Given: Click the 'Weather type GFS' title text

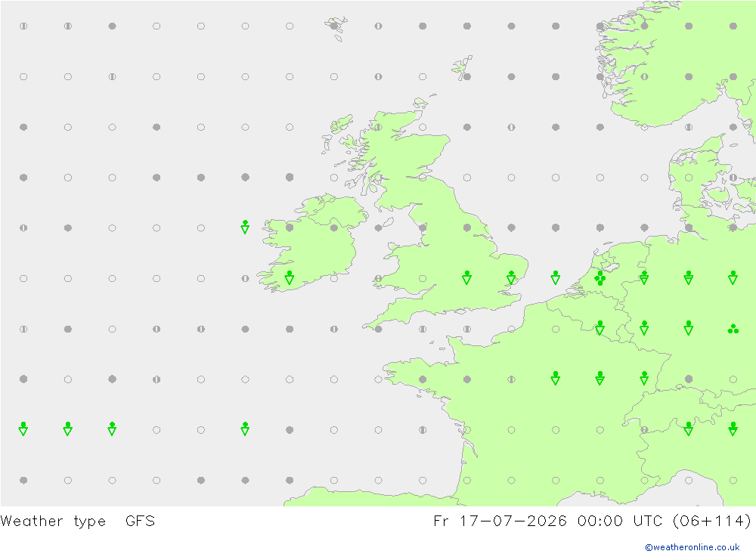Looking at the screenshot, I should point(78,522).
